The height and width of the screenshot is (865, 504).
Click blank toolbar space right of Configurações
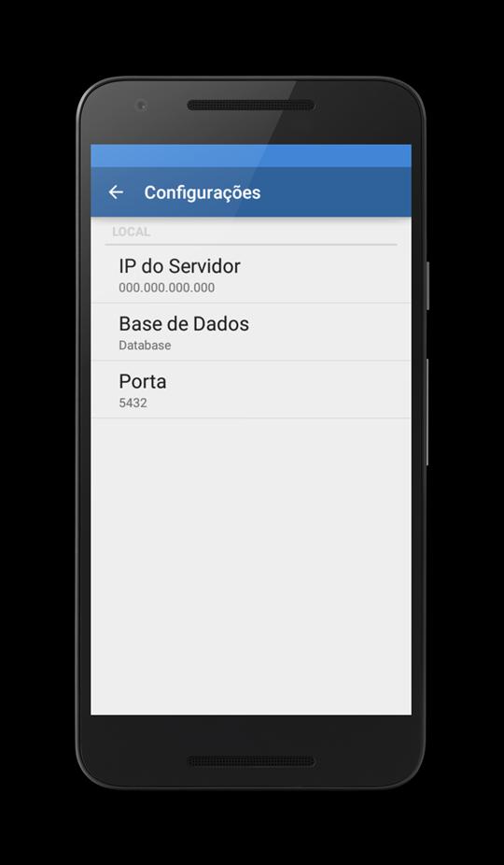click(335, 192)
